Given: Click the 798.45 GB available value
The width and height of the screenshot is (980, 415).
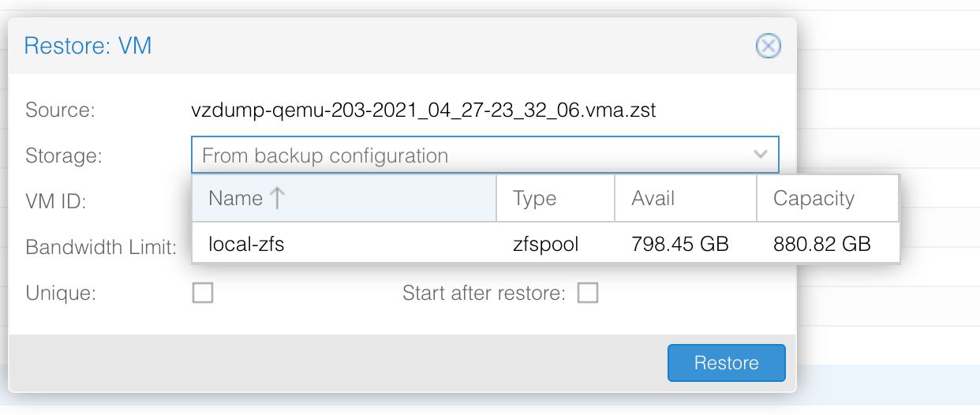Looking at the screenshot, I should 679,244.
